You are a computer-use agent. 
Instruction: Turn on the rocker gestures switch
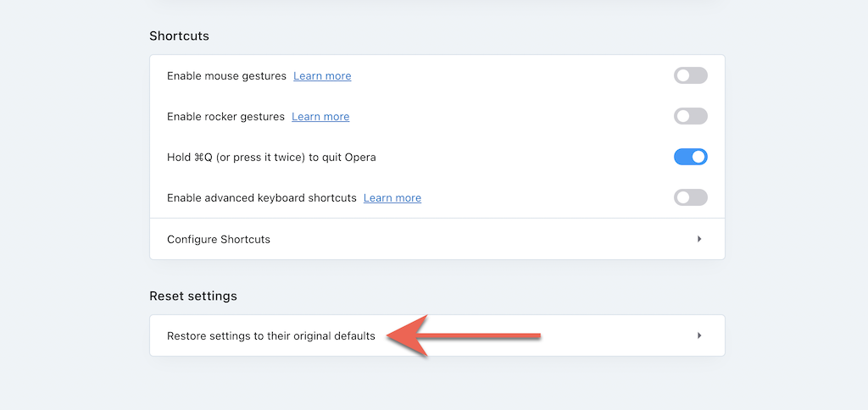point(690,116)
